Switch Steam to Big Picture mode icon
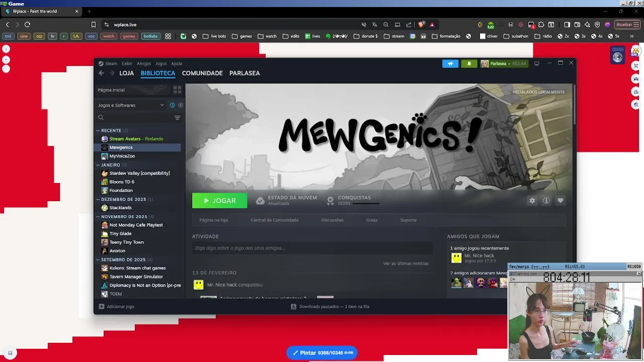 coord(536,63)
